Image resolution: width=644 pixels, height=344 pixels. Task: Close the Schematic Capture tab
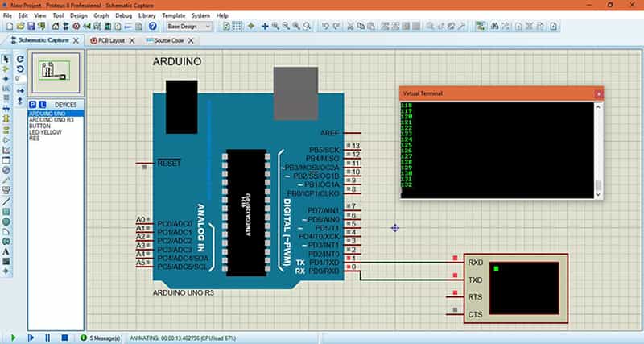[76, 41]
